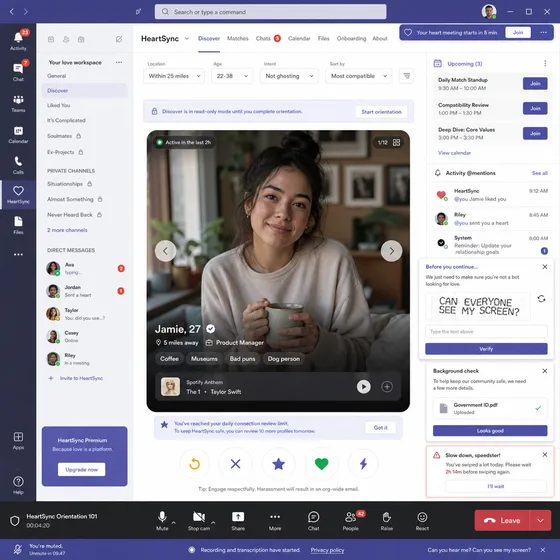
Task: Open Teams in the left rail
Action: (18, 103)
